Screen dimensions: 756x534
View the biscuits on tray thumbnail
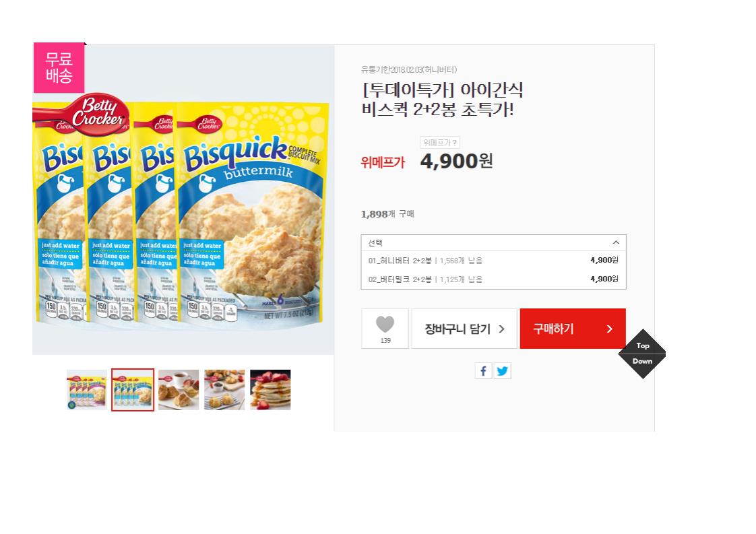pos(224,390)
